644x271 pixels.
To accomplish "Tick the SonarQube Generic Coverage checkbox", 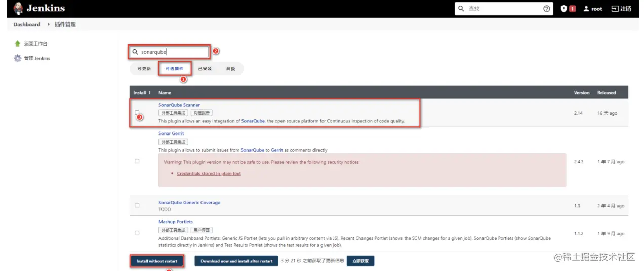I will 137,205.
